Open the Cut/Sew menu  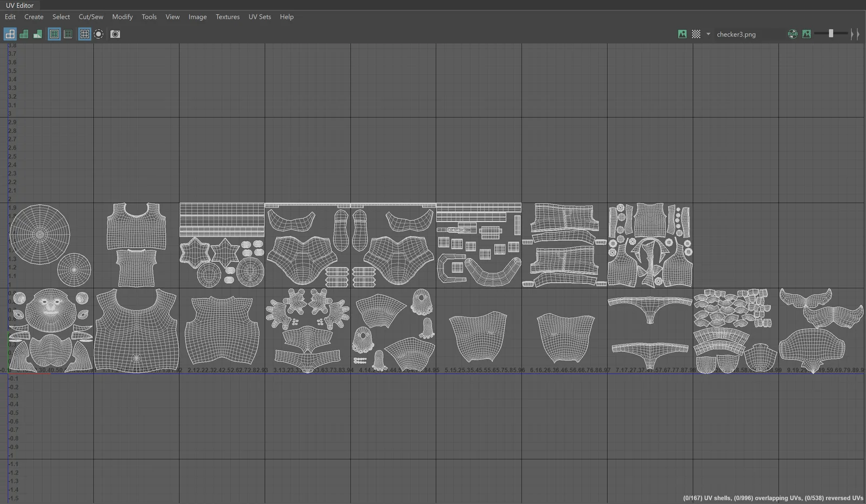(90, 17)
